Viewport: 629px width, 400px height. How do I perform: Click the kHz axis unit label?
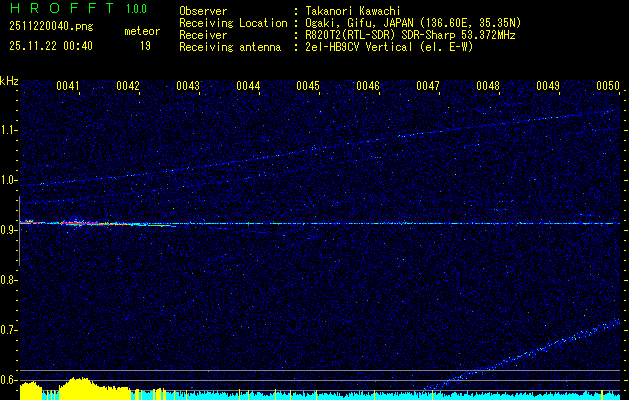pos(9,81)
